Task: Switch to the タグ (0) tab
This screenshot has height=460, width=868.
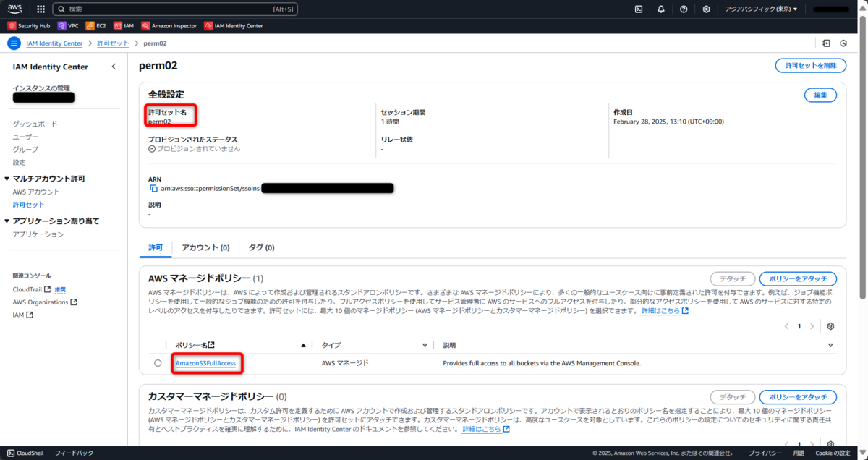Action: point(262,247)
